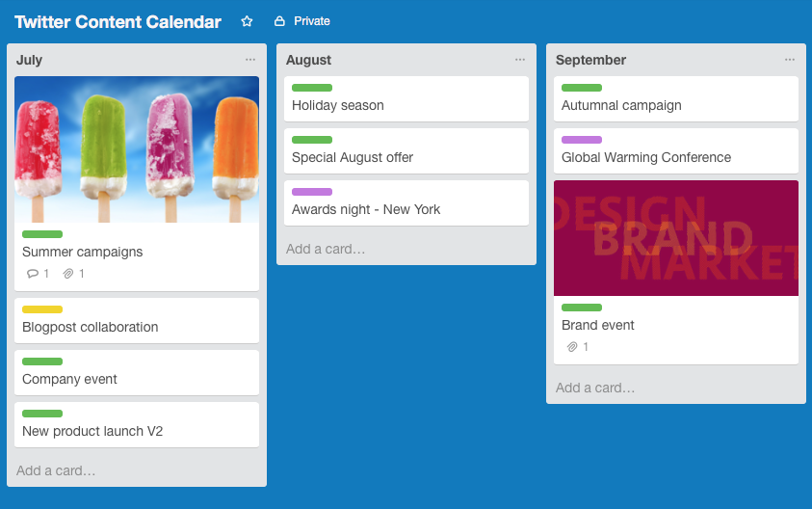Click the attachment icon on Summer campaigns
The image size is (812, 509).
[67, 274]
